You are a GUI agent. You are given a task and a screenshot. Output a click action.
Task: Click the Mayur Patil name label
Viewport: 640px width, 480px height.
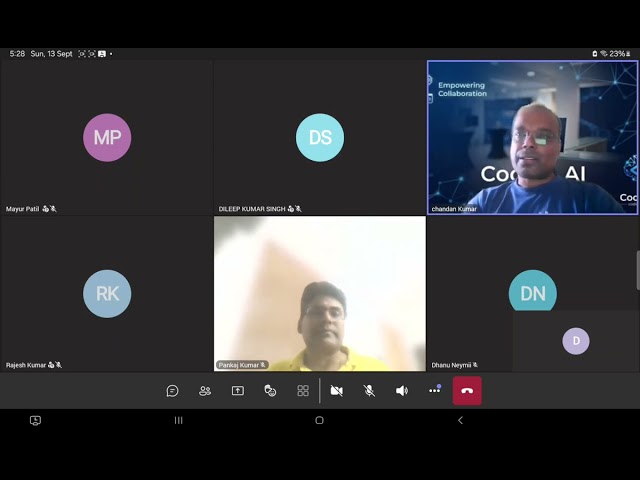[22, 209]
